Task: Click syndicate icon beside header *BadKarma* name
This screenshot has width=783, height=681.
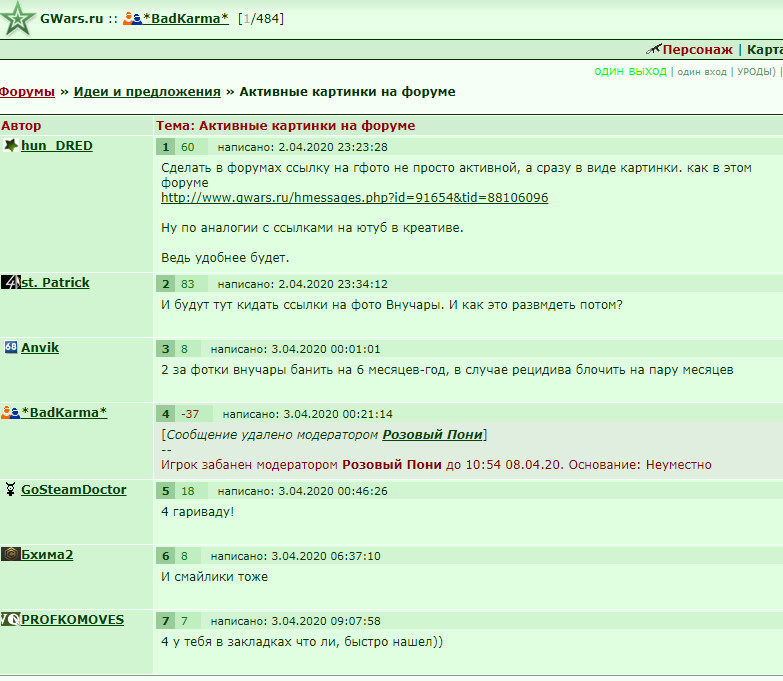Action: 132,19
